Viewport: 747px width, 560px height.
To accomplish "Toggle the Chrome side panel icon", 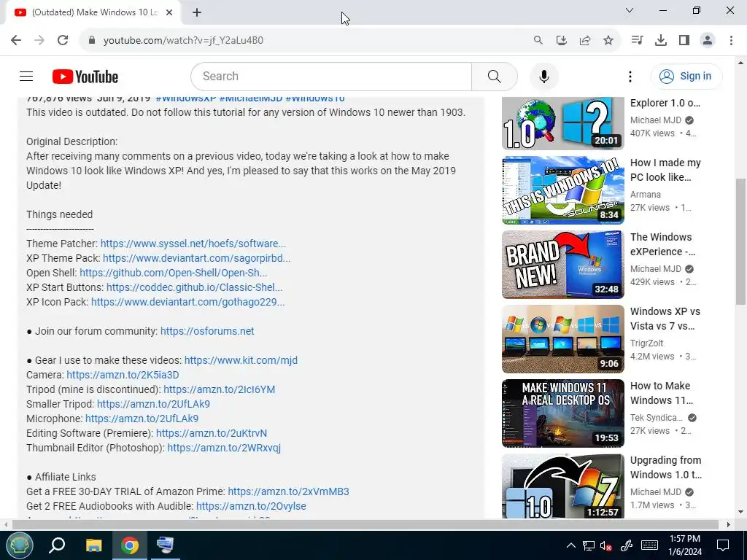I will coord(684,40).
